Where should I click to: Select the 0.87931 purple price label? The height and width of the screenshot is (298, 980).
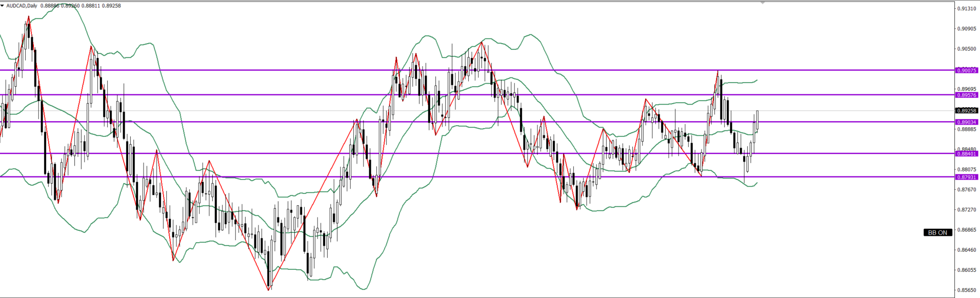tap(967, 177)
